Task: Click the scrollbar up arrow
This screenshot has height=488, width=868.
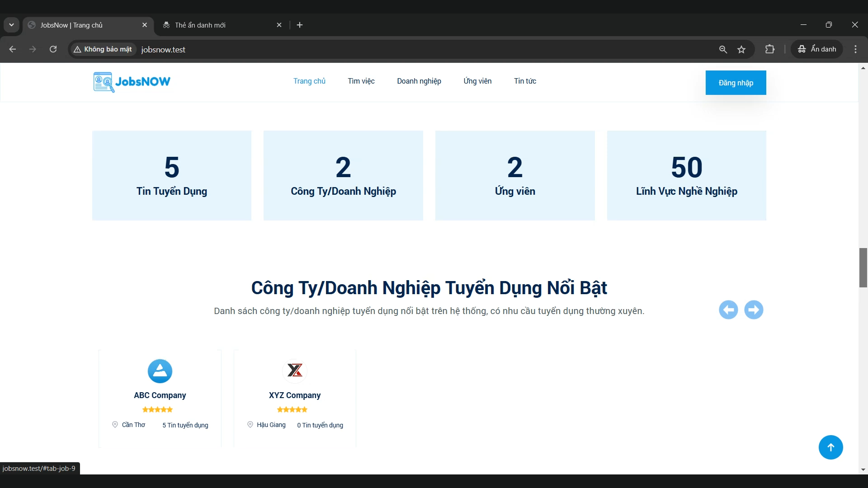Action: point(863,68)
